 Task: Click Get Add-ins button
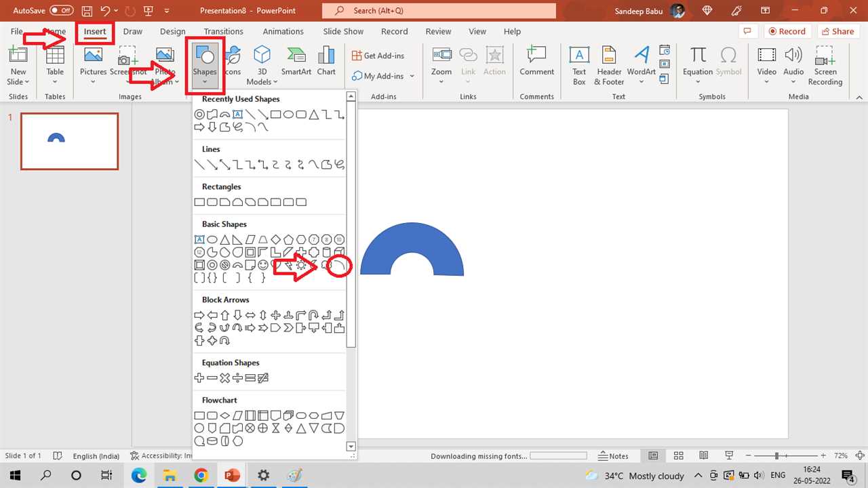click(378, 56)
